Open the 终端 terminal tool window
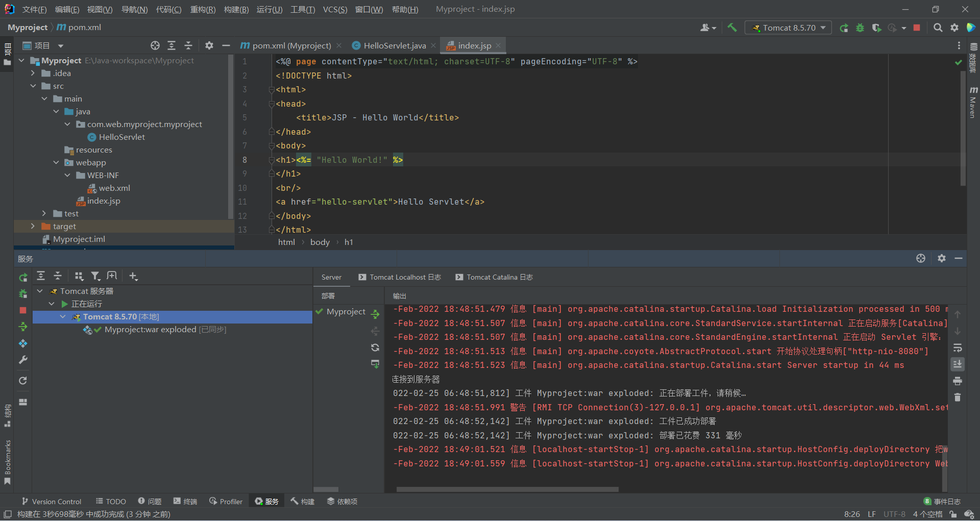980x521 pixels. (185, 501)
